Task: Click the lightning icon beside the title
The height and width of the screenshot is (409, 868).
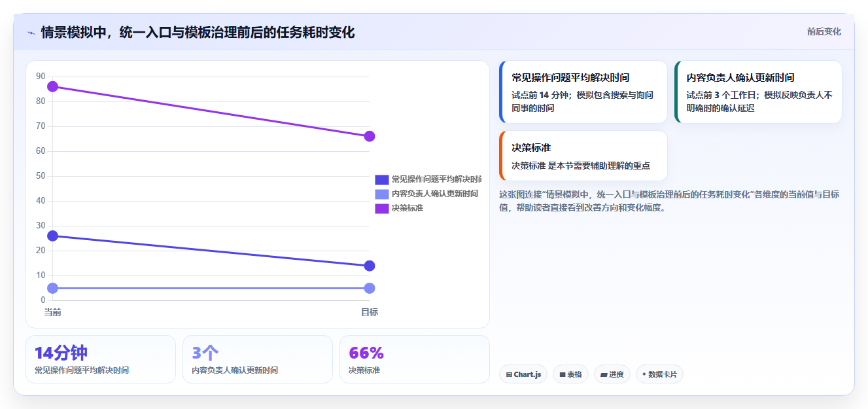Action: pos(31,33)
